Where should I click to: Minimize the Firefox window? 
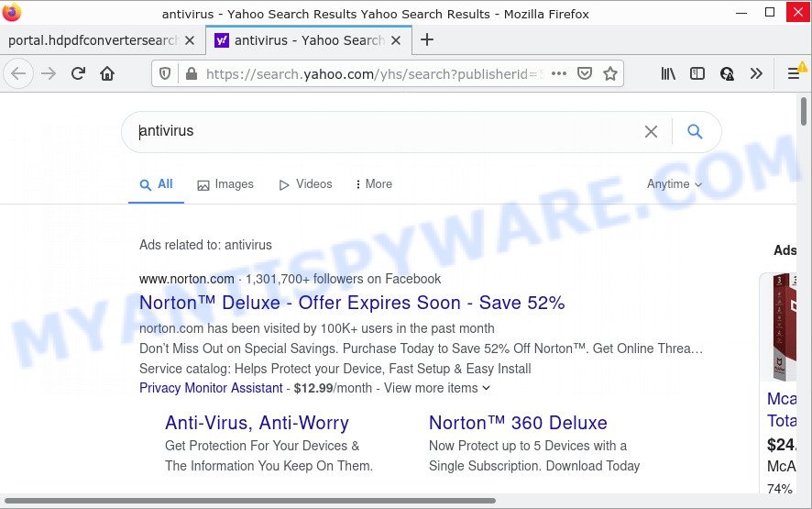[x=741, y=13]
